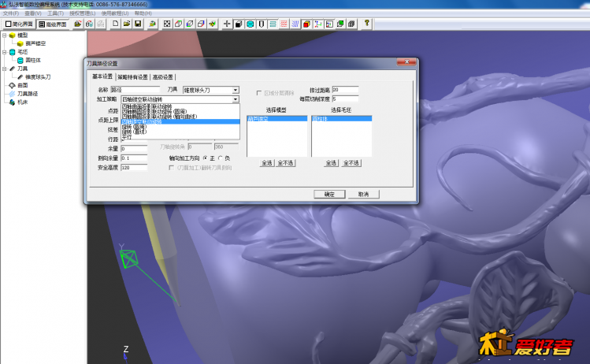
Task: Click the fit-to-view checkered square icon
Action: pyautogui.click(x=167, y=24)
